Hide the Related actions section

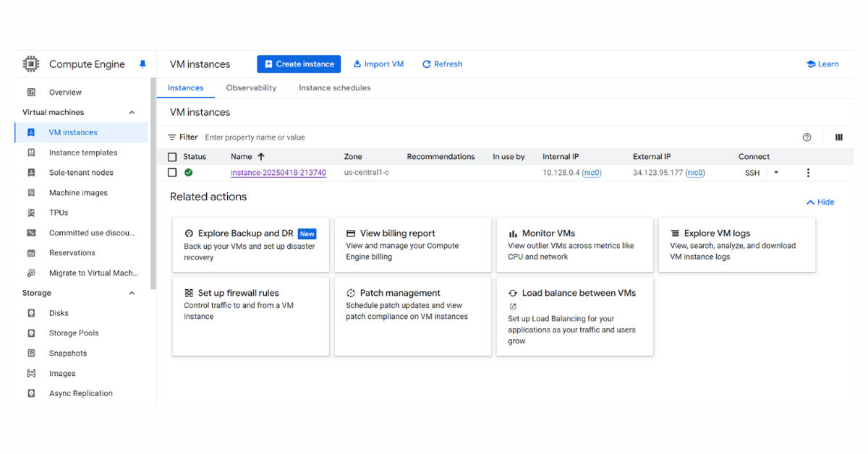click(820, 202)
